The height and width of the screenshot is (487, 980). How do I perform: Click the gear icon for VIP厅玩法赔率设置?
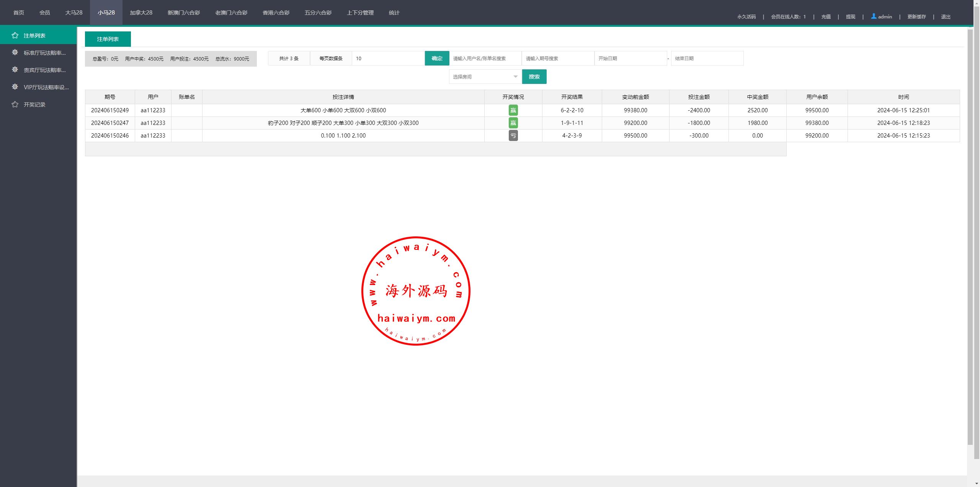click(15, 87)
